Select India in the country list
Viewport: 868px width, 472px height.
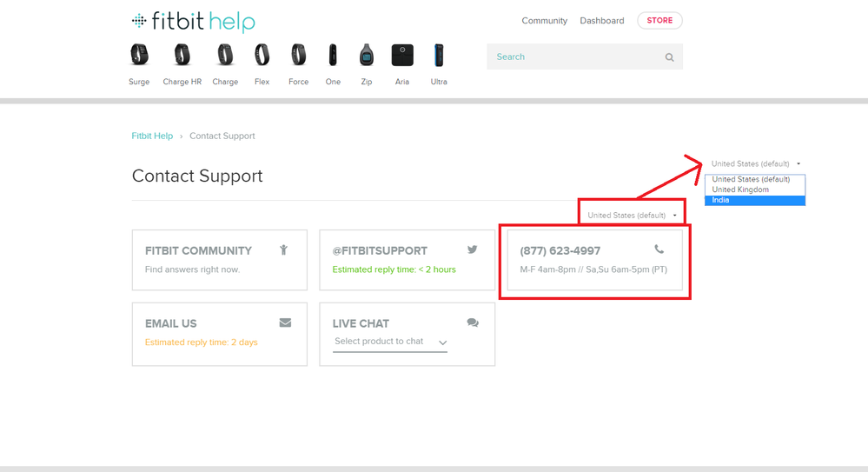755,200
